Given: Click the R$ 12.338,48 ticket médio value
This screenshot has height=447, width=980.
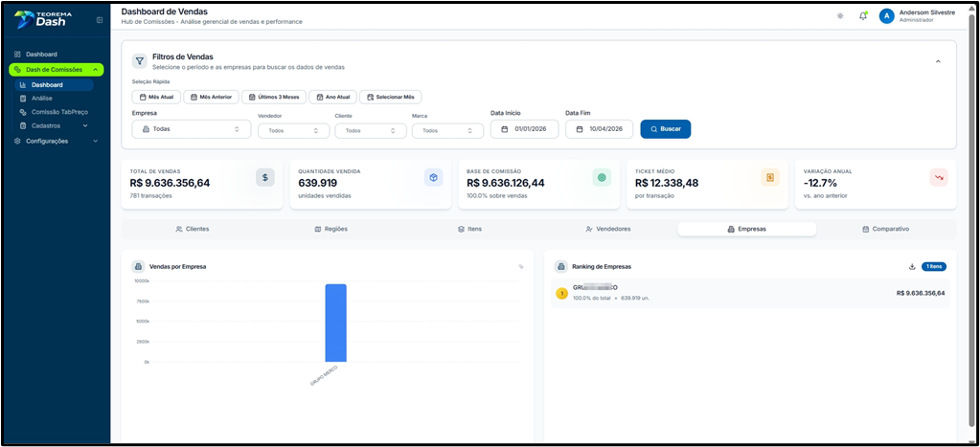Looking at the screenshot, I should (667, 183).
